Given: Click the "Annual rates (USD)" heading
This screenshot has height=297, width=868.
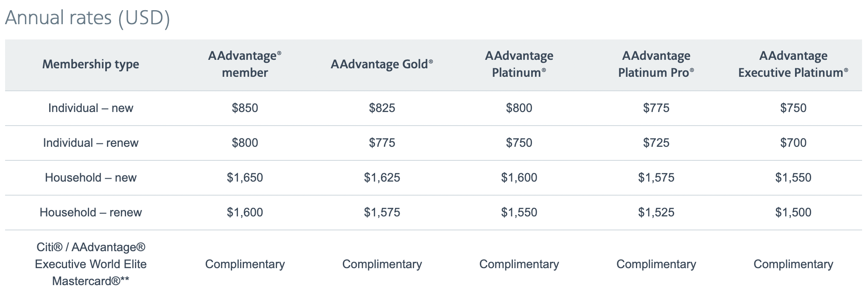Looking at the screenshot, I should click(x=87, y=18).
